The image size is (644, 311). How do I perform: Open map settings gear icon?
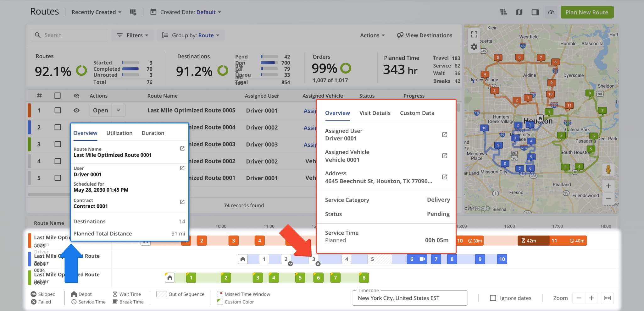[474, 47]
